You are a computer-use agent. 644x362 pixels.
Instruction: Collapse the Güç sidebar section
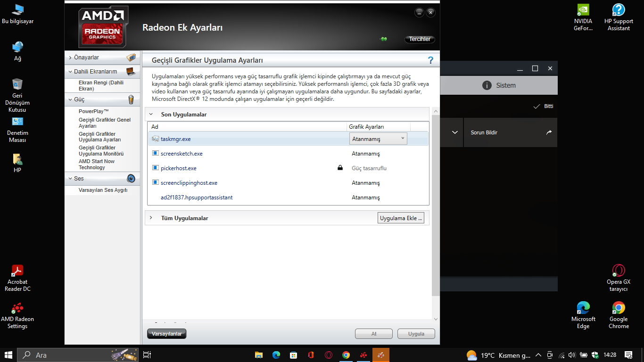[x=70, y=99]
